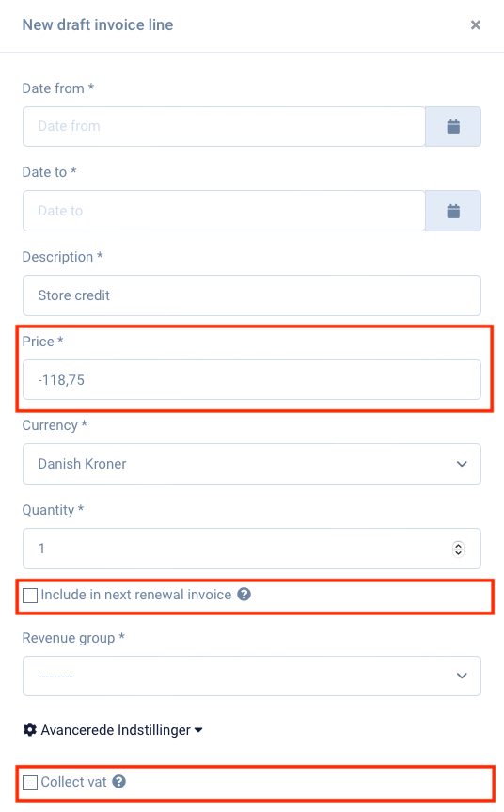Focus the Date from text field
The height and width of the screenshot is (812, 504).
[x=224, y=126]
